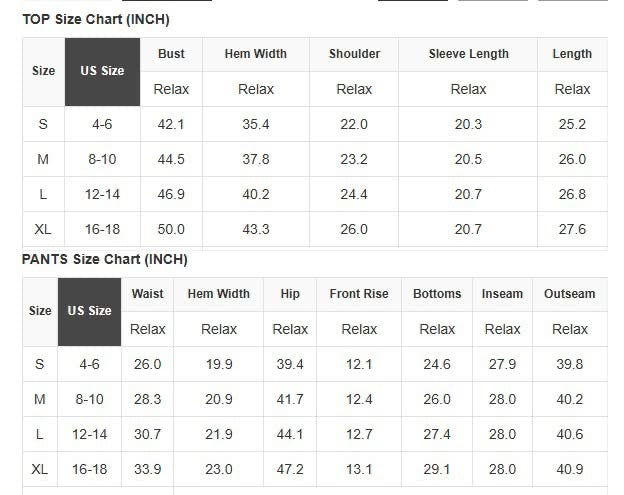Image resolution: width=624 pixels, height=495 pixels.
Task: Select the 33.9 waist value for XL pants
Action: point(147,469)
